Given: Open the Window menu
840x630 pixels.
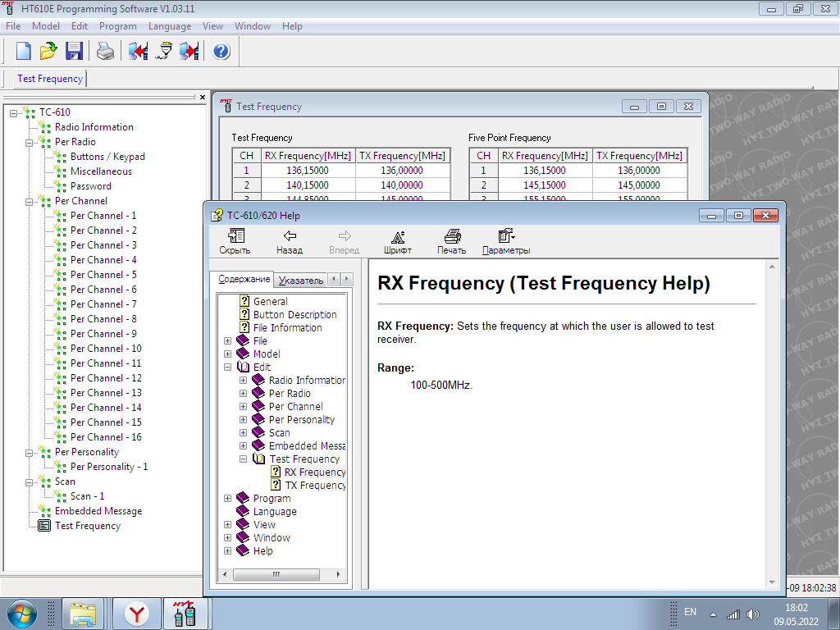Looking at the screenshot, I should [253, 26].
